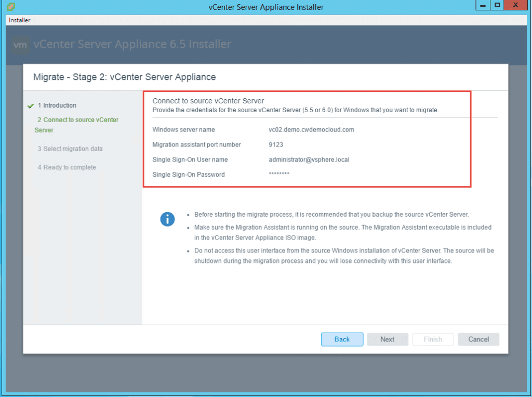Viewport: 532px width, 397px height.
Task: Click the Back button
Action: (342, 339)
